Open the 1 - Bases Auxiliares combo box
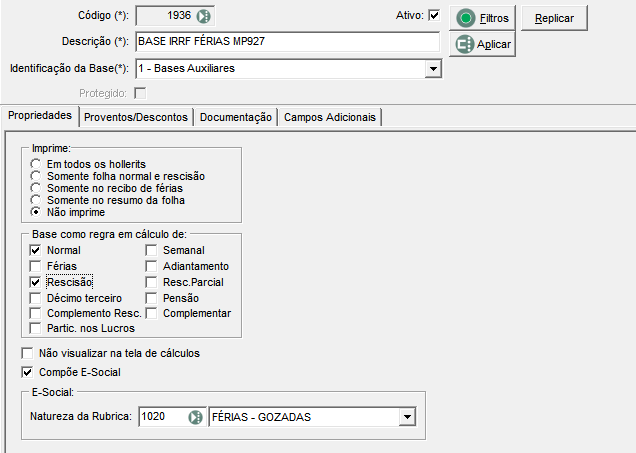The height and width of the screenshot is (453, 636). tap(288, 69)
